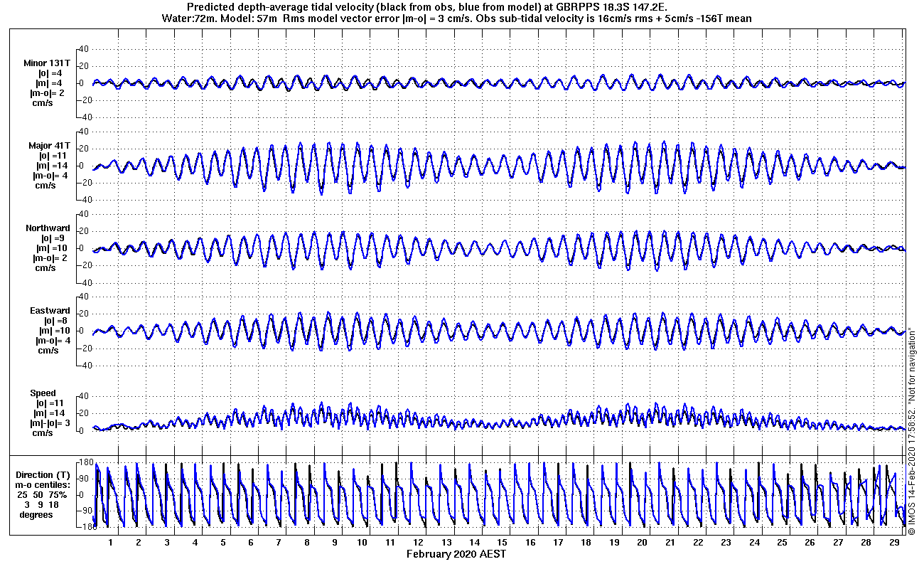Click date label '12' on the time axis

[x=419, y=543]
